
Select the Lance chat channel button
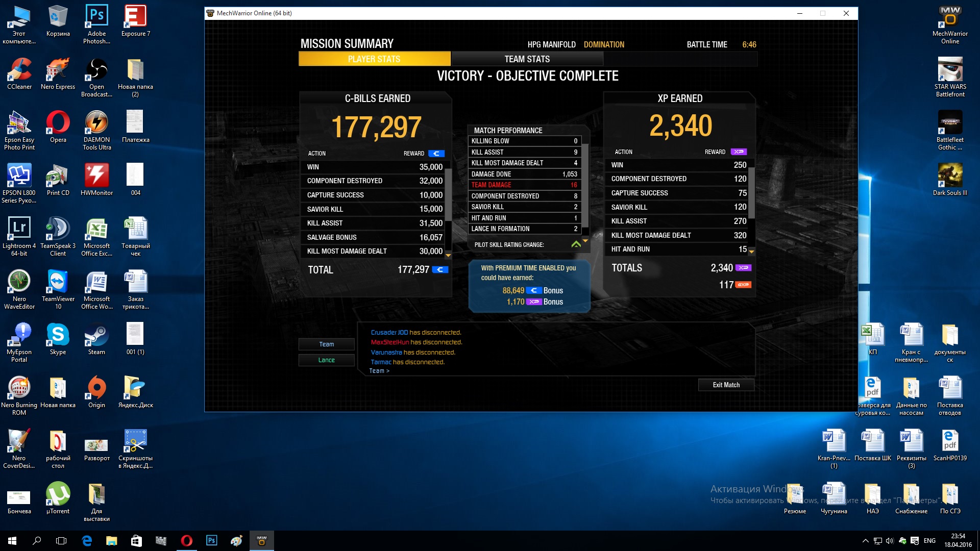(326, 360)
